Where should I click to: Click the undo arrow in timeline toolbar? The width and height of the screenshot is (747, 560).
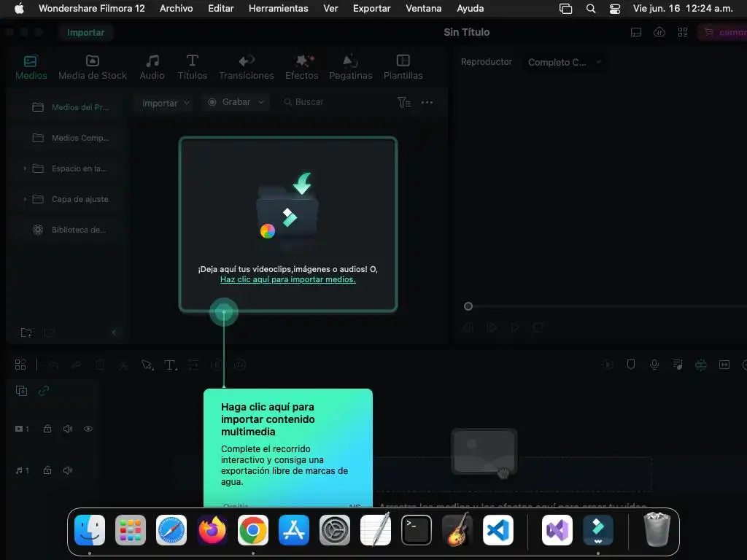53,365
